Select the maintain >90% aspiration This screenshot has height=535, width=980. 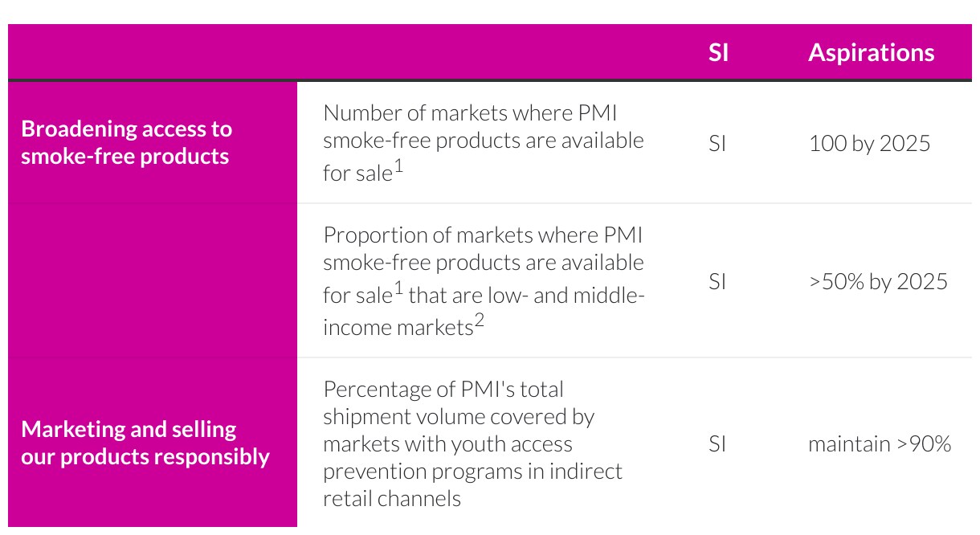pos(880,443)
